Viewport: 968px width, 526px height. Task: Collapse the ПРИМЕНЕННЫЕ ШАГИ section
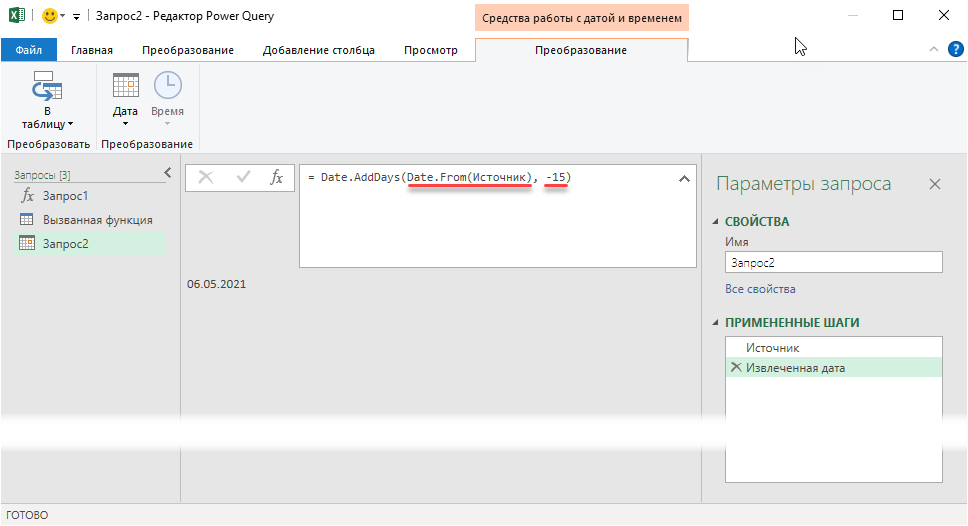(x=716, y=323)
